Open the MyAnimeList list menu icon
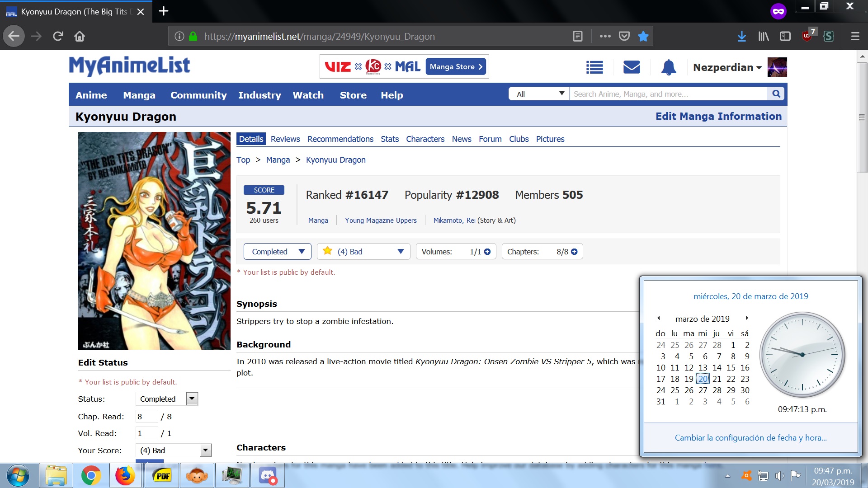 pyautogui.click(x=594, y=67)
